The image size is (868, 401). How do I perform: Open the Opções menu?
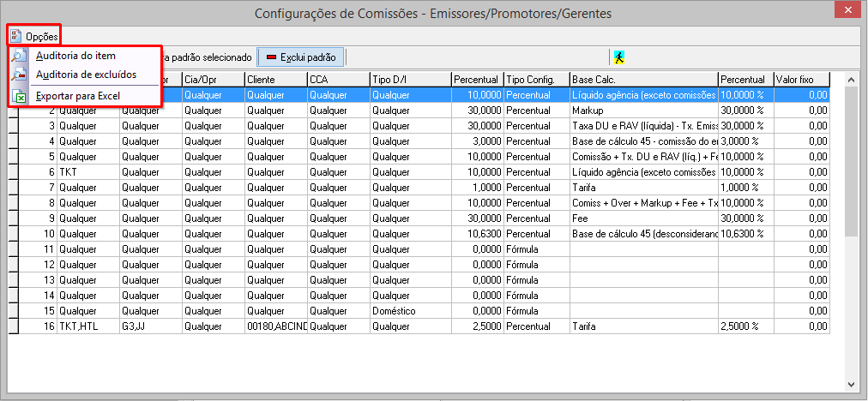point(33,37)
